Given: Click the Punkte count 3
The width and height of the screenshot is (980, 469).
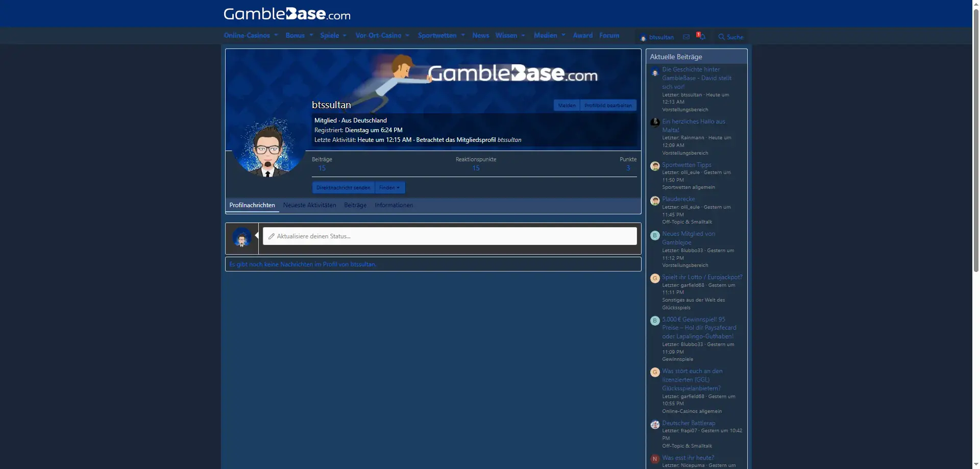Looking at the screenshot, I should (628, 168).
